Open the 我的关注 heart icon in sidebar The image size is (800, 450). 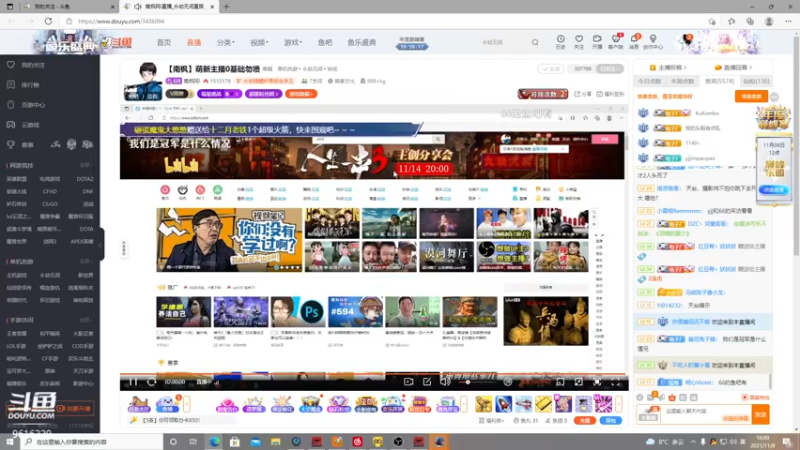tap(11, 65)
